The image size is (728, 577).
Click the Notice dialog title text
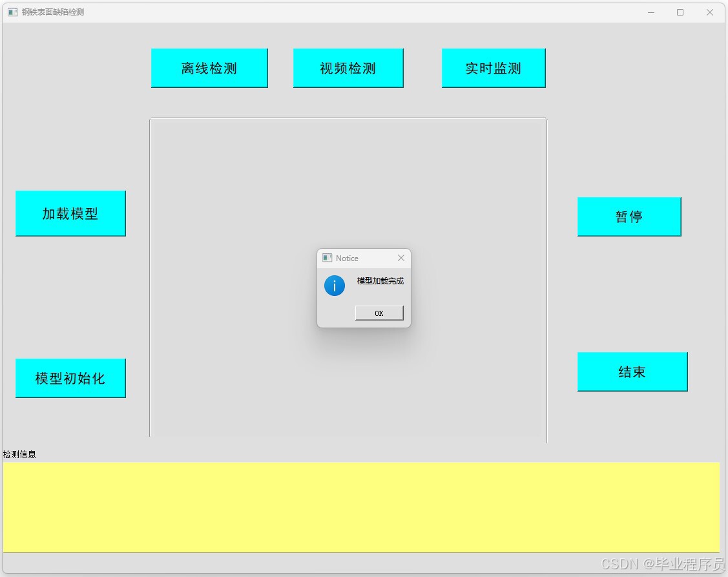coord(347,258)
